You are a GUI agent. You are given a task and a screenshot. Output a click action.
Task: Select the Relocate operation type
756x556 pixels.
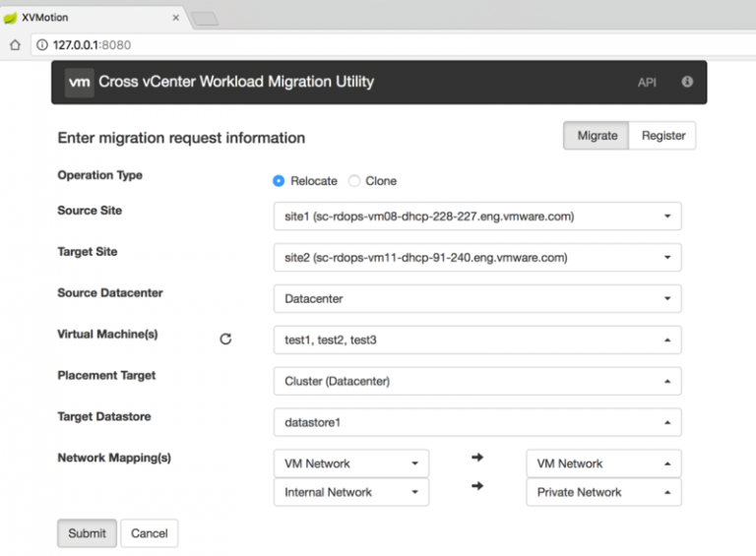(x=279, y=181)
